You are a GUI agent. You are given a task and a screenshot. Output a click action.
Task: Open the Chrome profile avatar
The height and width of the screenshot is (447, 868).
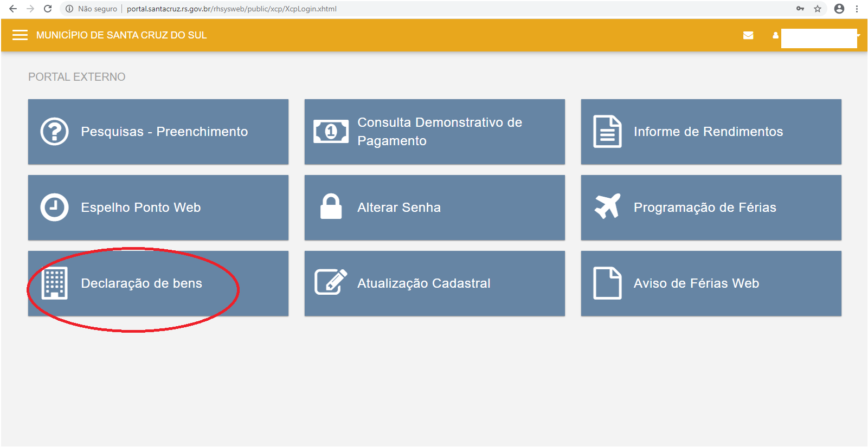coord(839,9)
